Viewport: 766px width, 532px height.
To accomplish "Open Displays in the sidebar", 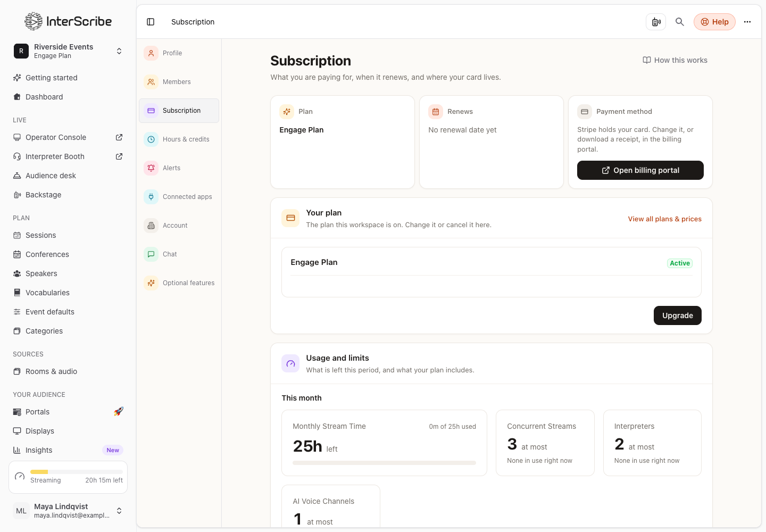I will pos(68,431).
